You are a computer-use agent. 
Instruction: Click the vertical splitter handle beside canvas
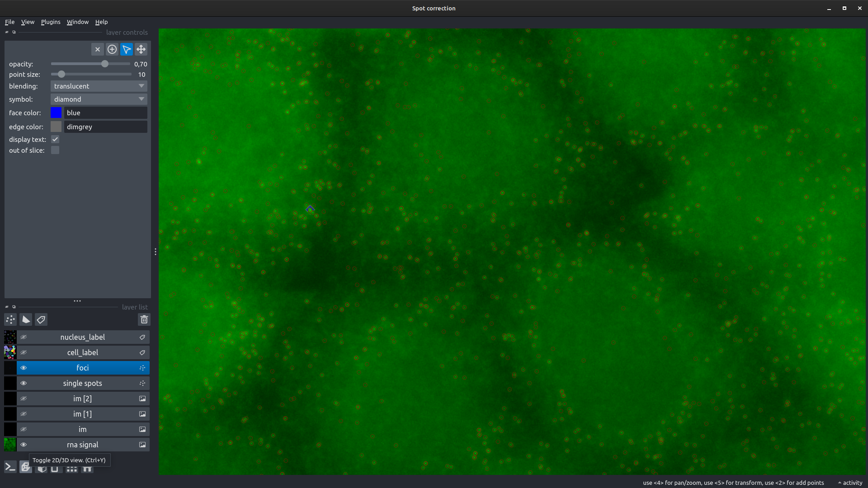[156, 252]
